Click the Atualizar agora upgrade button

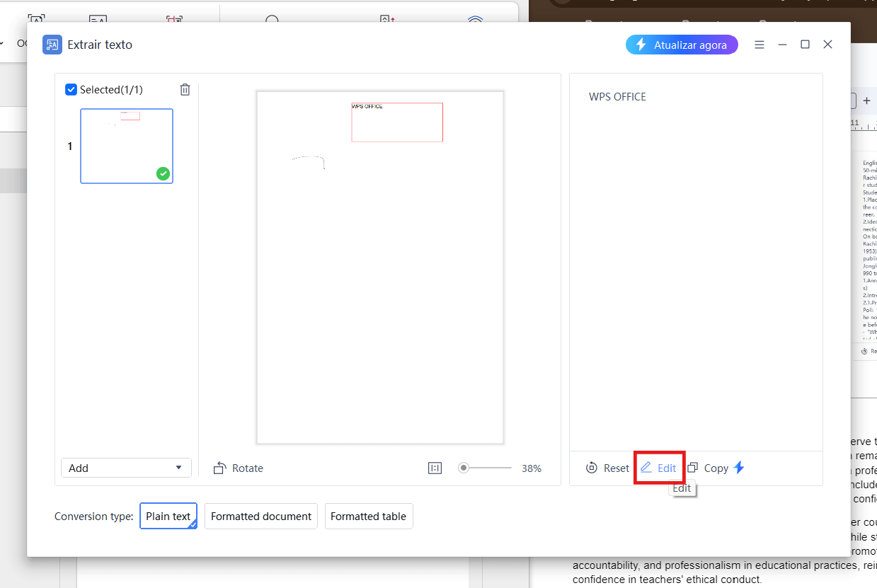coord(682,45)
